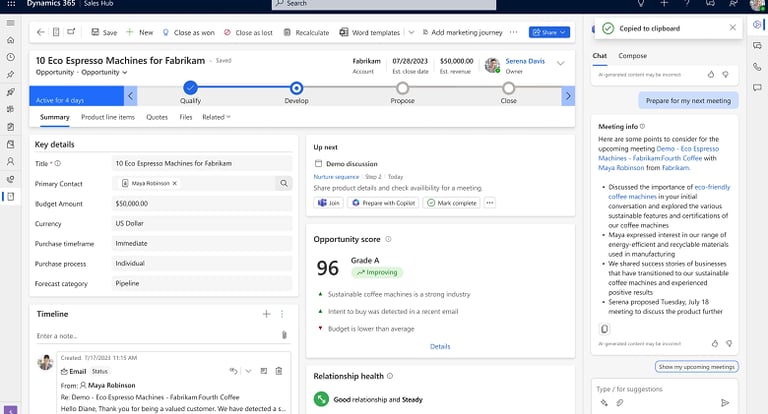
Task: Expand the header details chevron
Action: tap(560, 63)
